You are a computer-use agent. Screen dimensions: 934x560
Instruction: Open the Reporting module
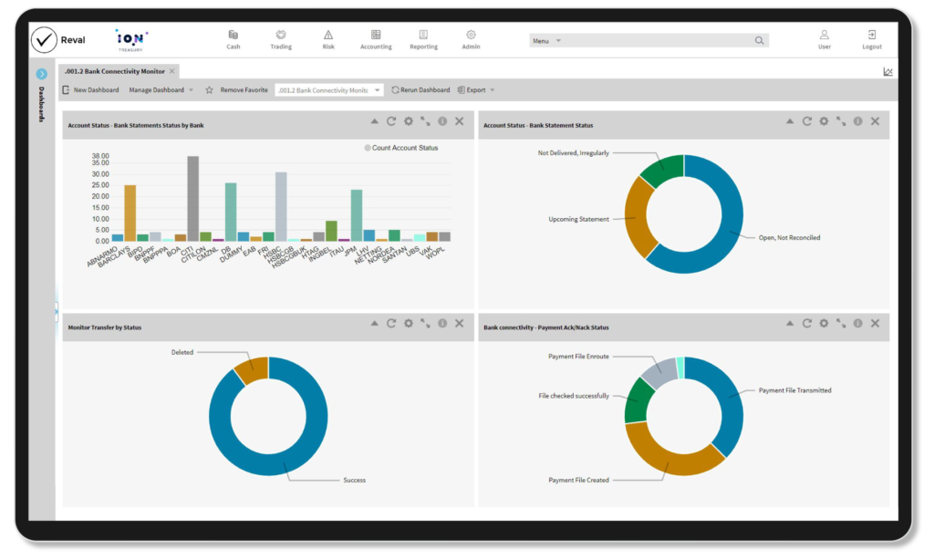tap(423, 39)
